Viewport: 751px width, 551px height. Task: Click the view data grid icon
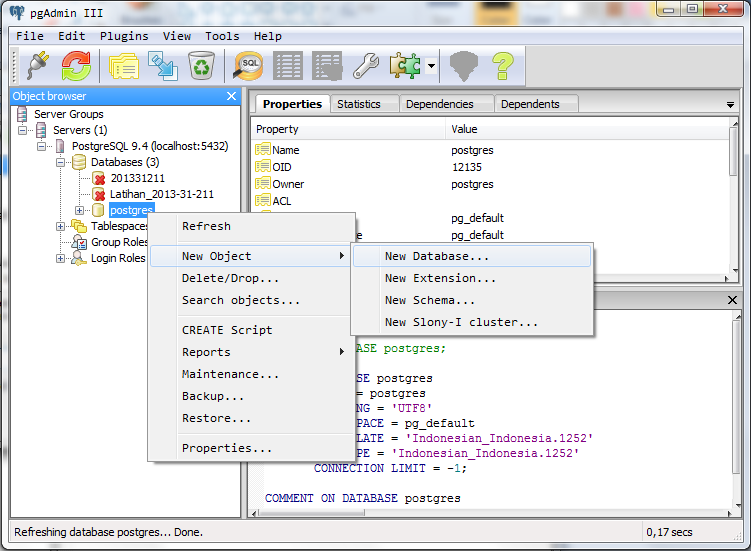(x=288, y=66)
